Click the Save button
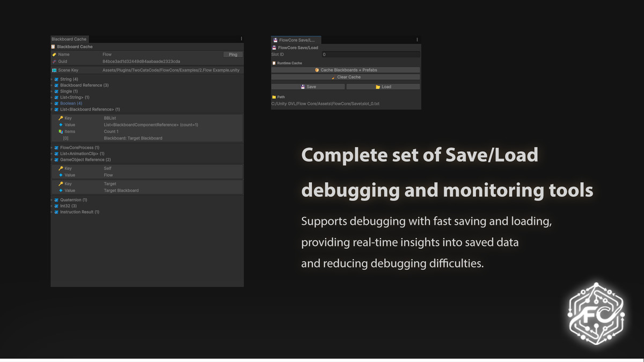The image size is (644, 362). pyautogui.click(x=308, y=87)
